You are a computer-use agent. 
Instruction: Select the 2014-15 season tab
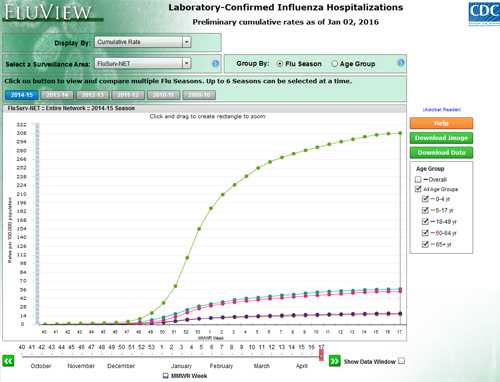tap(22, 95)
